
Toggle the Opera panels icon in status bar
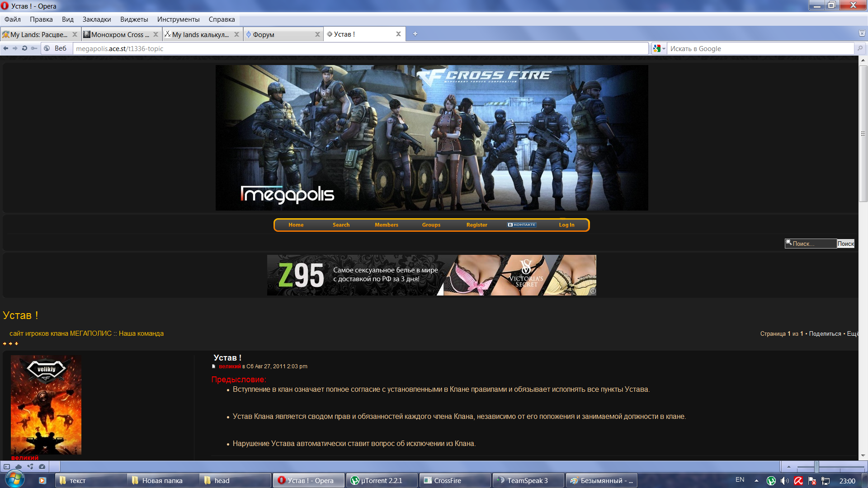[x=6, y=467]
